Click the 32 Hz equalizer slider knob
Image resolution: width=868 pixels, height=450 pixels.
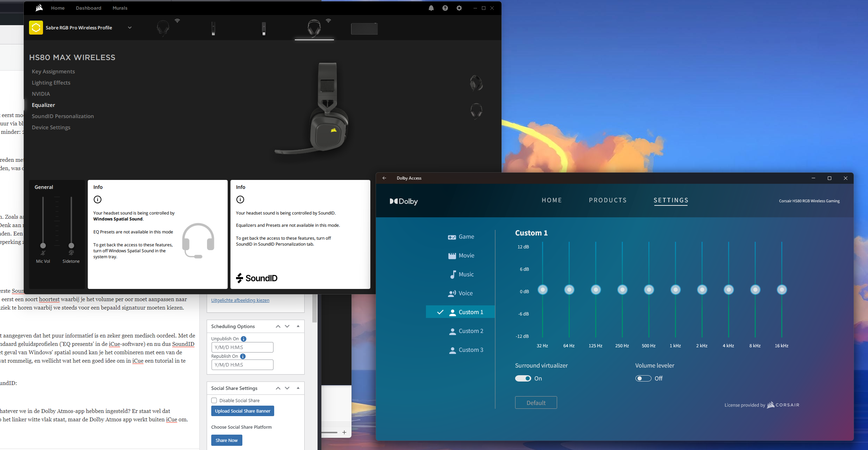point(543,290)
